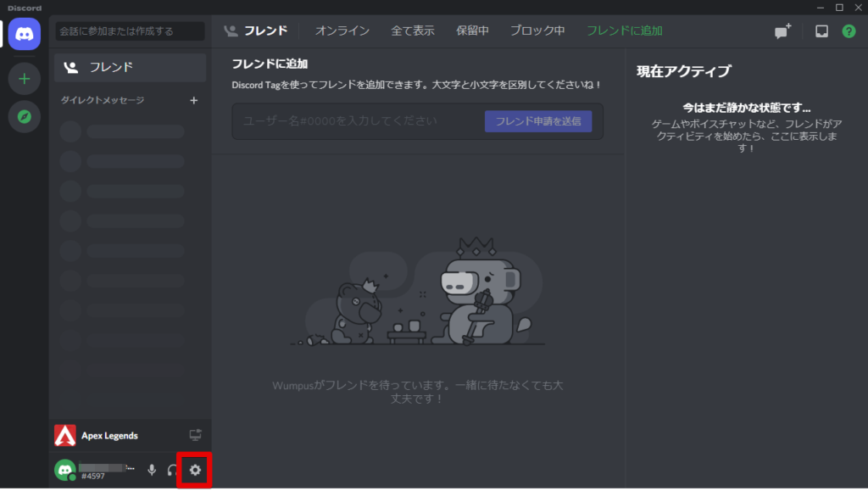Click the 会話に参加または作成する search box
Screen dimensions: 868x491
[130, 31]
